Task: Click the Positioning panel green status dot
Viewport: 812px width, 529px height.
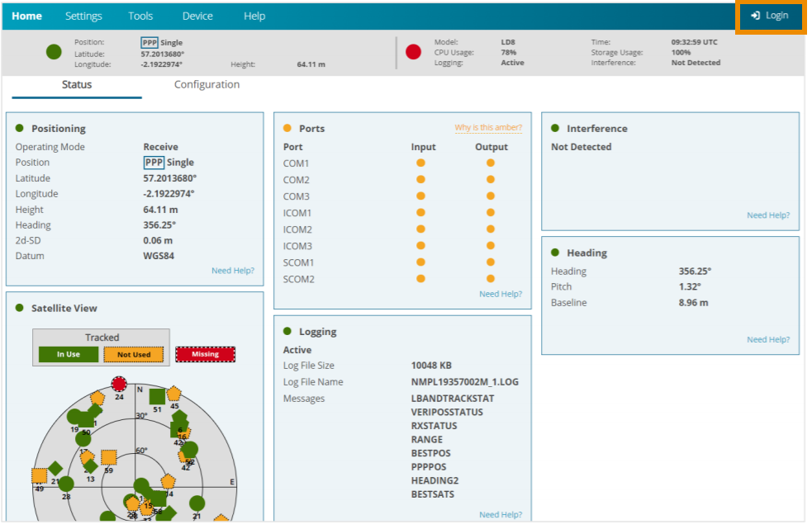Action: pyautogui.click(x=20, y=128)
